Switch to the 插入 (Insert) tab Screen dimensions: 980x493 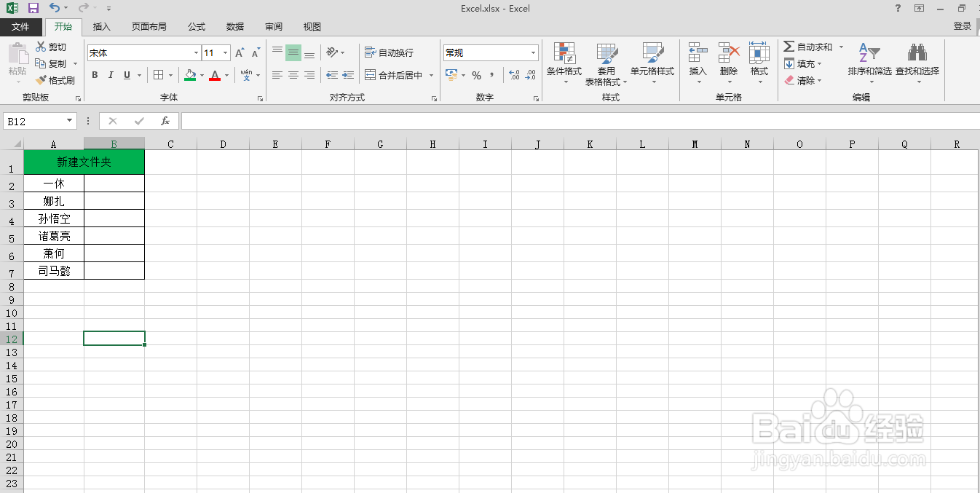point(102,27)
